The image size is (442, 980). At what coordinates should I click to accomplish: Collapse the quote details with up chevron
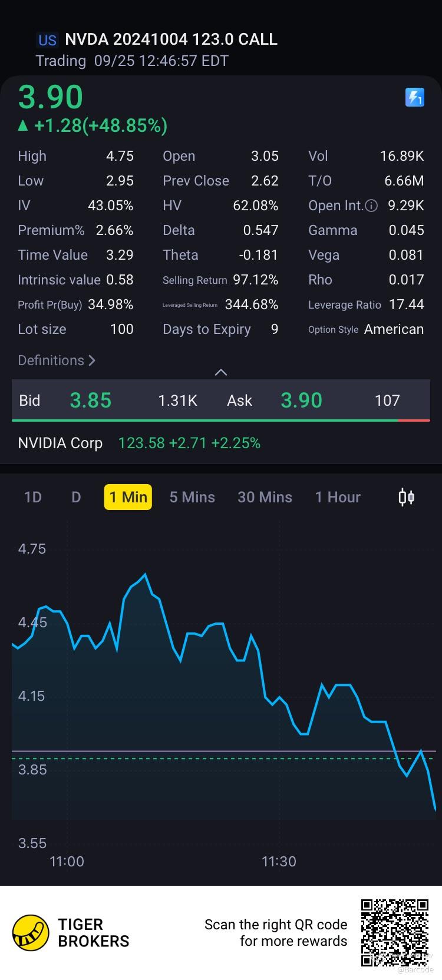coord(221,372)
